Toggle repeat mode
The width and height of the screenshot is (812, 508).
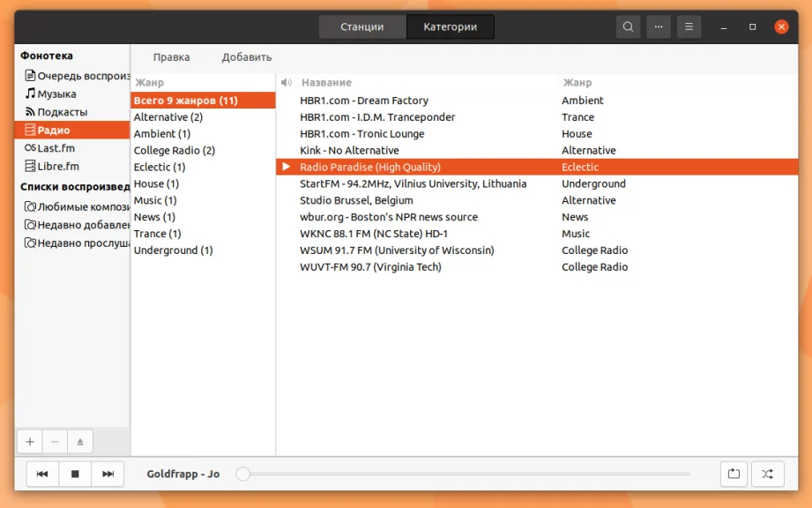point(734,474)
